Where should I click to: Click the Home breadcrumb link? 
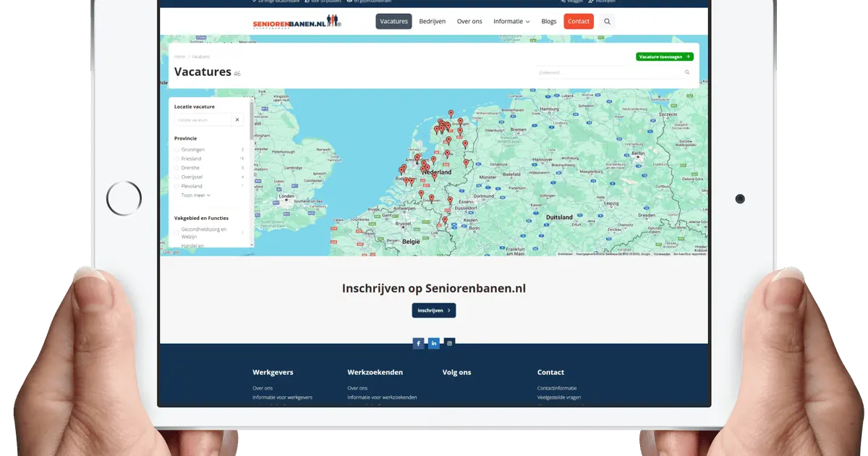coord(179,56)
